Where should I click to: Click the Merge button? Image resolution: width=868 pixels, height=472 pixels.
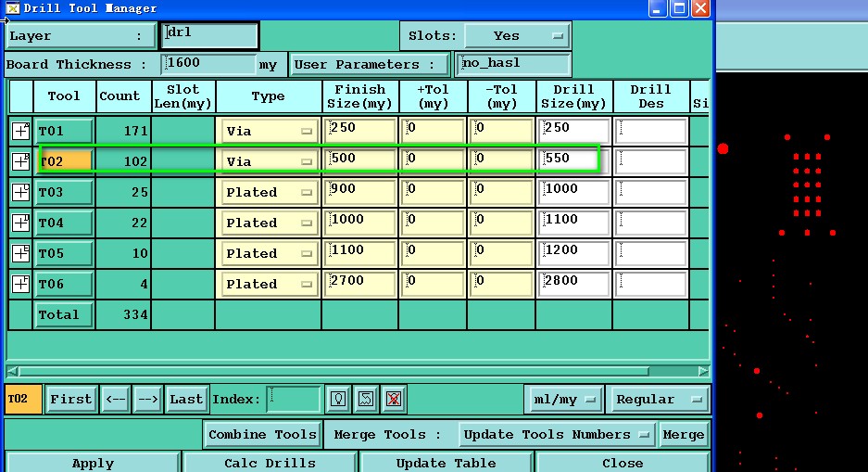pyautogui.click(x=683, y=435)
